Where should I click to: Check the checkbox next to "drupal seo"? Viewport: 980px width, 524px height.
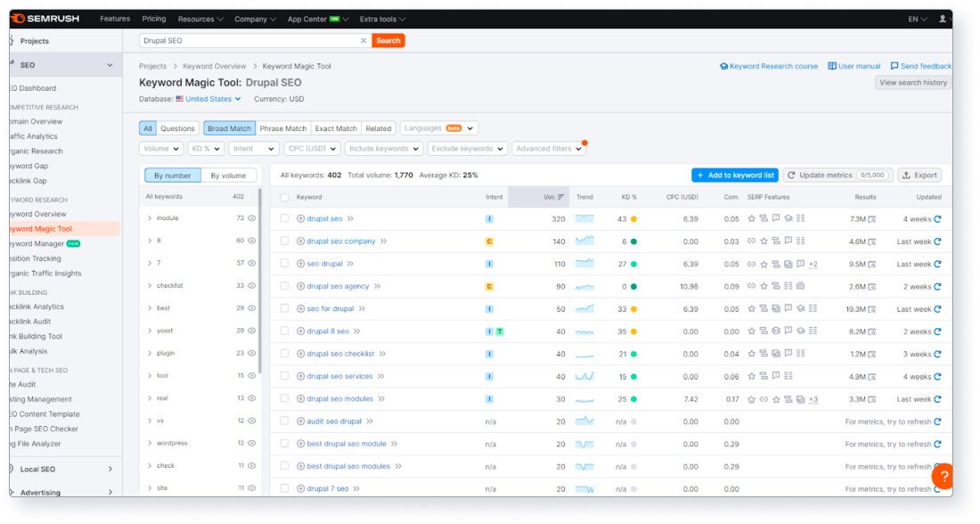[x=285, y=217]
